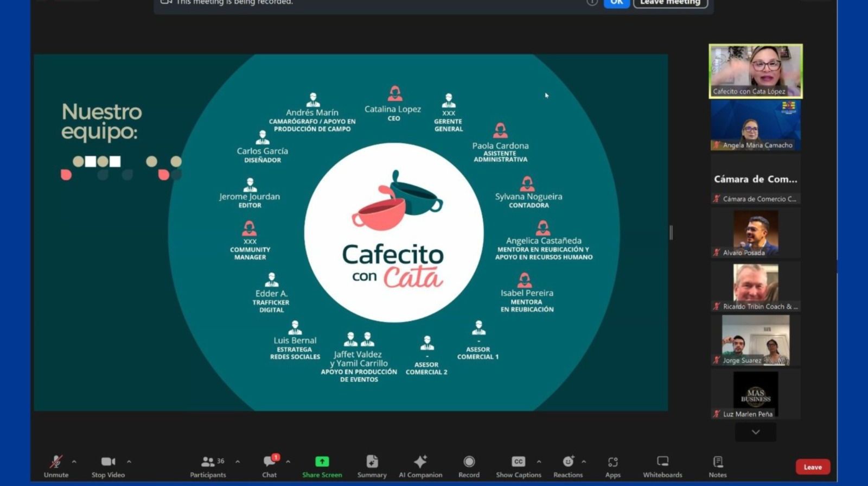Click the info icon in the recording banner
868x486 pixels.
(x=592, y=2)
